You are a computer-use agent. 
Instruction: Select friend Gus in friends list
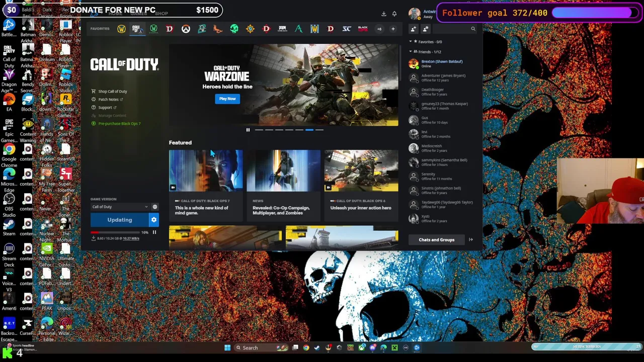[443, 120]
